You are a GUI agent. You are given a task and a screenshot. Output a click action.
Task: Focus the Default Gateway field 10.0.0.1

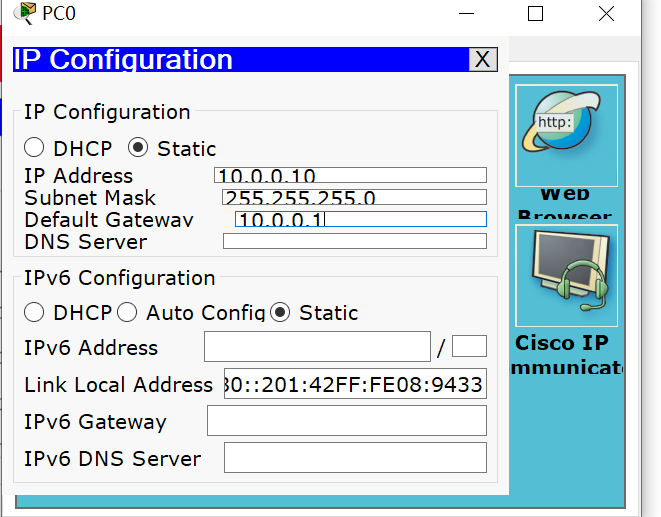click(361, 219)
